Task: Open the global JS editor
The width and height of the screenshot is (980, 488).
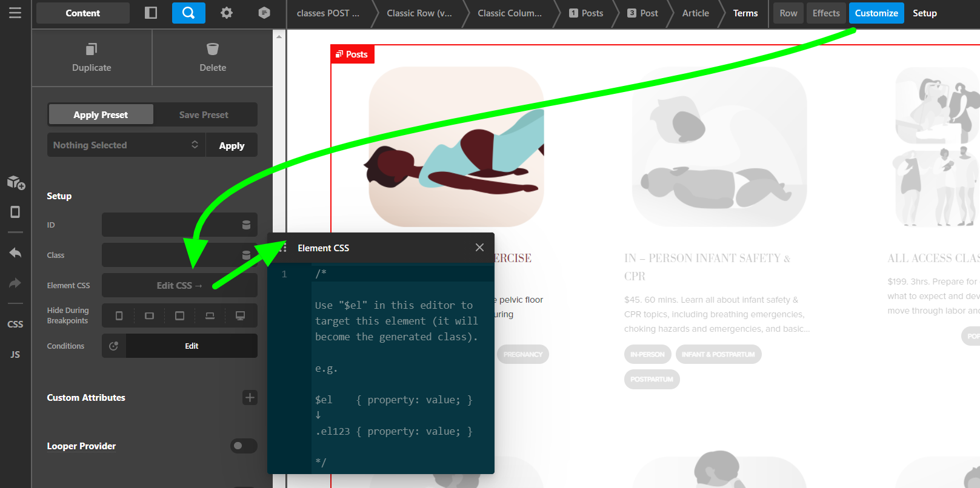Action: click(x=15, y=355)
